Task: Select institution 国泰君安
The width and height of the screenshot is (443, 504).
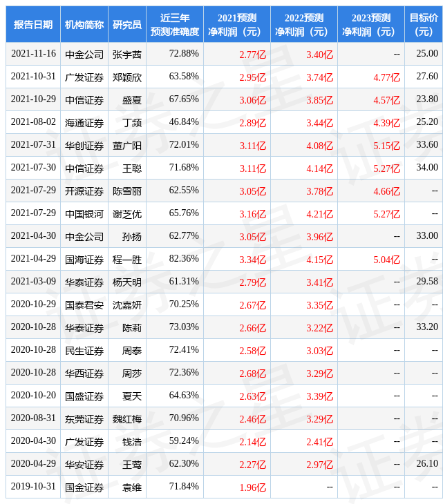Action: (x=84, y=305)
